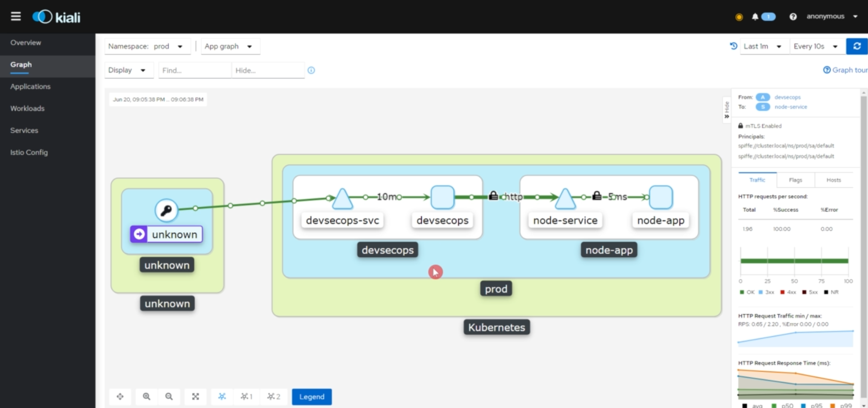Click in the Find input field

coord(195,70)
